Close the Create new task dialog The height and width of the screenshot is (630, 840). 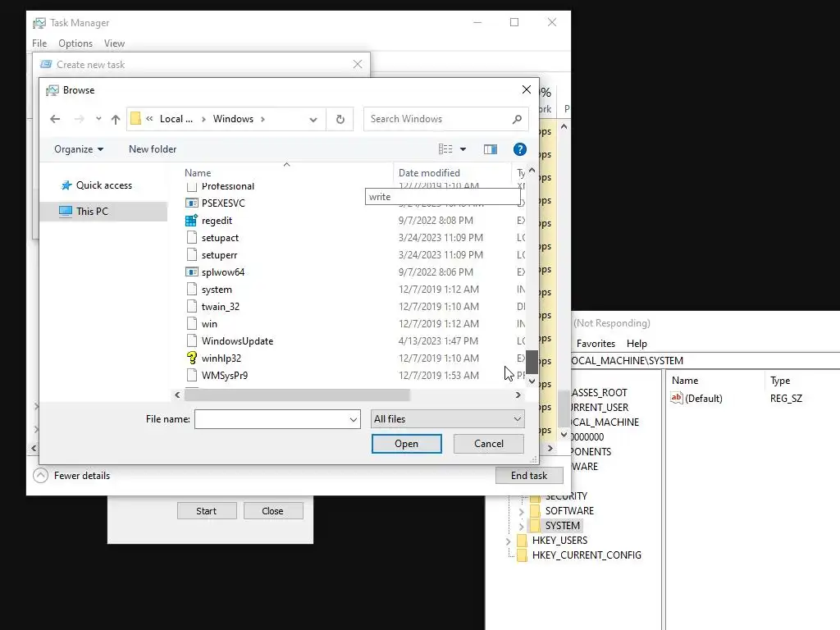tap(358, 64)
